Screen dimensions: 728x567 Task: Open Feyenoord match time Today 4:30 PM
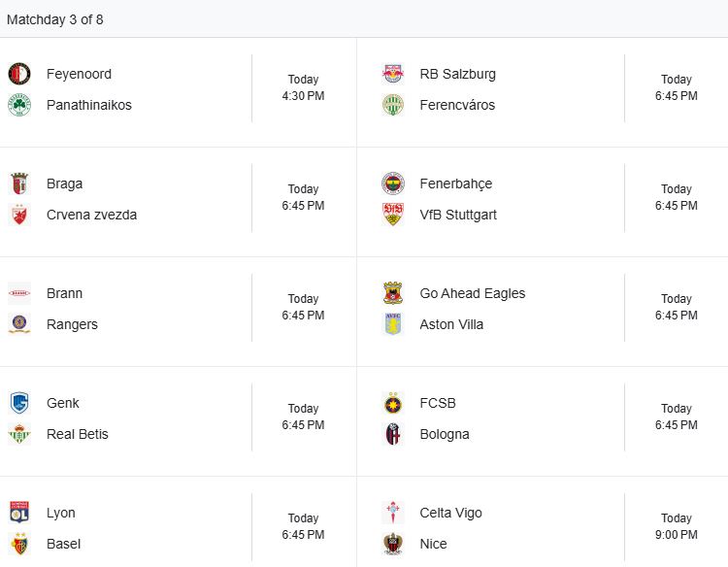303,88
